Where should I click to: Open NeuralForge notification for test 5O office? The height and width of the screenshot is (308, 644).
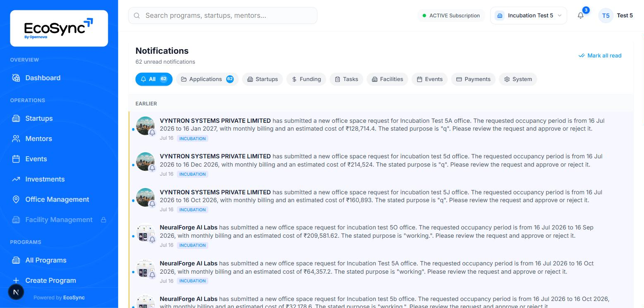(381, 236)
